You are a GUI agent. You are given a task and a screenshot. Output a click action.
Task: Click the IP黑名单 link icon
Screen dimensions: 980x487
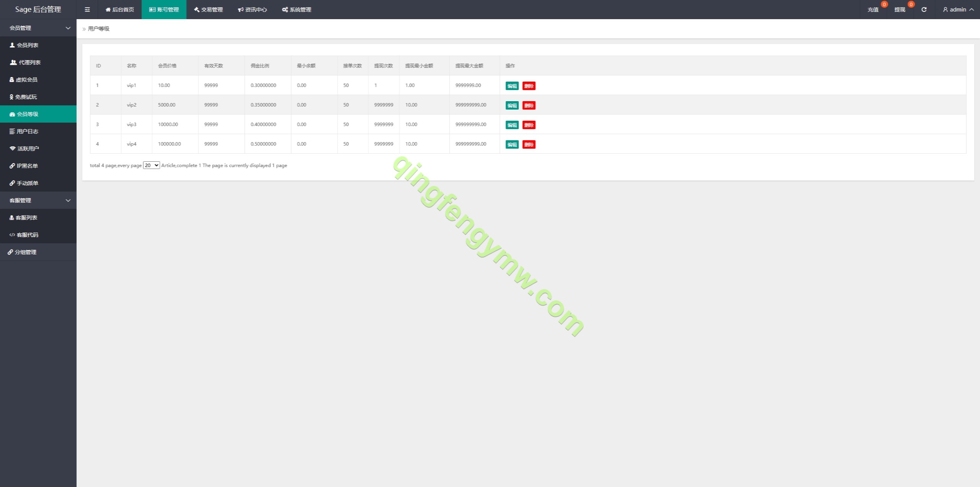pos(12,166)
